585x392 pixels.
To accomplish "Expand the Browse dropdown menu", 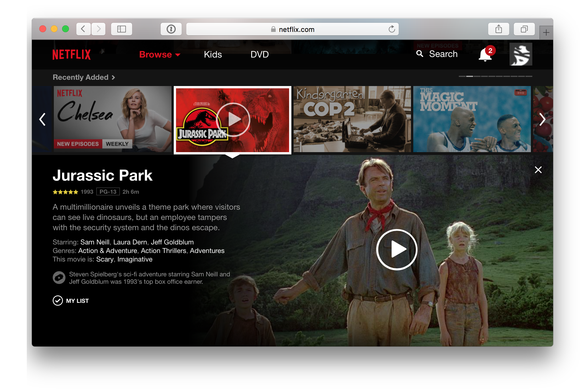I will (159, 54).
